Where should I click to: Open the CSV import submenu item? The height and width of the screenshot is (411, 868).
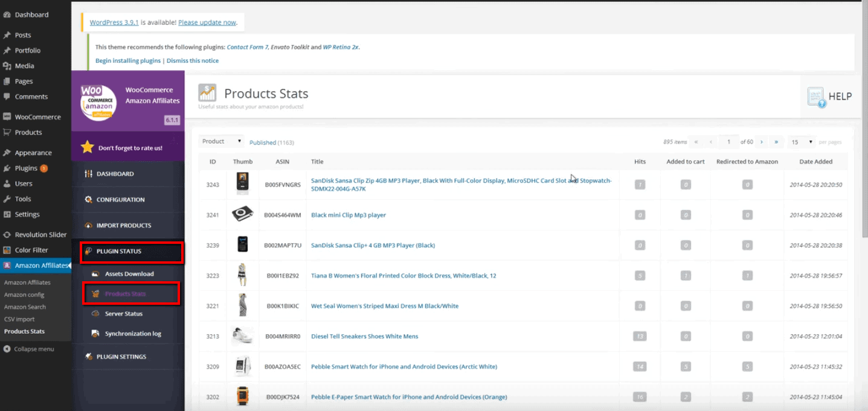pyautogui.click(x=19, y=319)
